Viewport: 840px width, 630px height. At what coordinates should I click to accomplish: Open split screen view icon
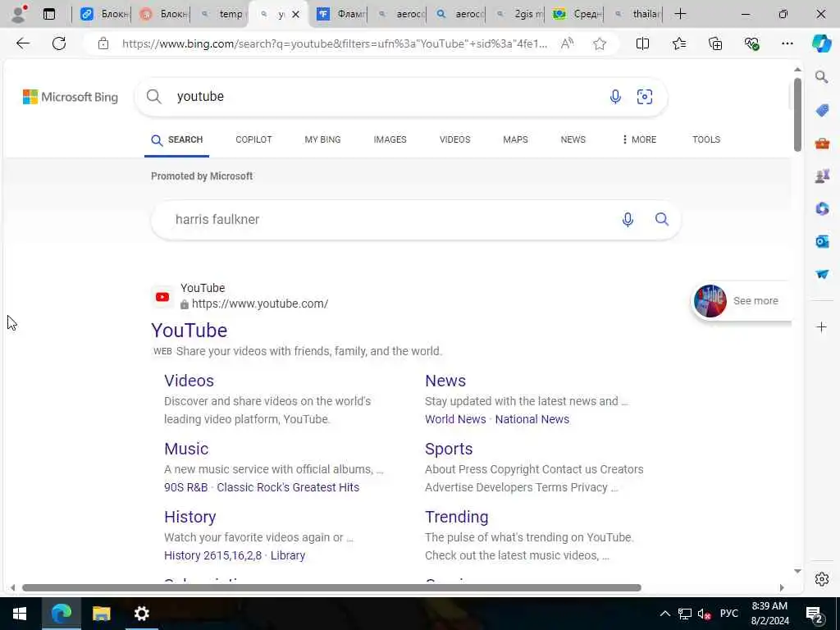click(642, 43)
